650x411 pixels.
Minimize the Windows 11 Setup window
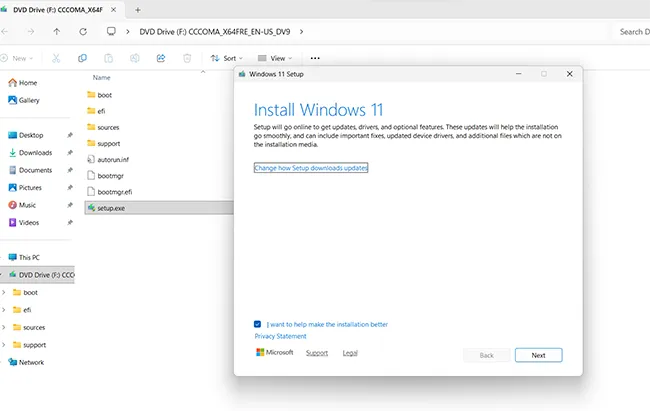[x=518, y=74]
